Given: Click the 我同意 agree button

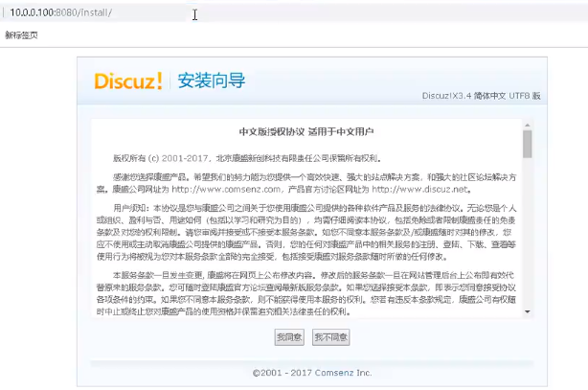Looking at the screenshot, I should (x=289, y=337).
